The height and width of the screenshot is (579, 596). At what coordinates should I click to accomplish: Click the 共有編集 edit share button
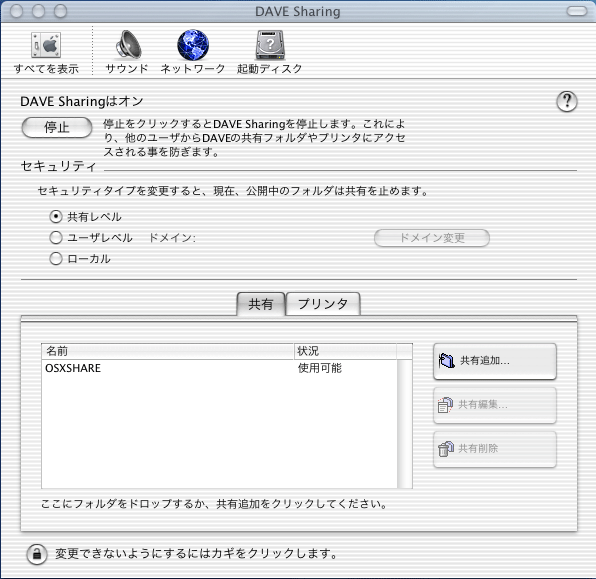(x=495, y=405)
